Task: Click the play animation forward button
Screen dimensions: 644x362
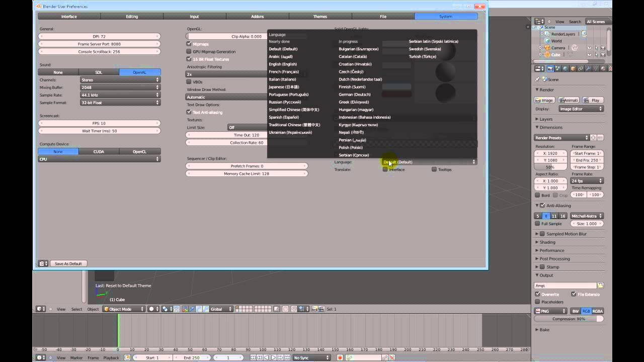Action: point(273,357)
